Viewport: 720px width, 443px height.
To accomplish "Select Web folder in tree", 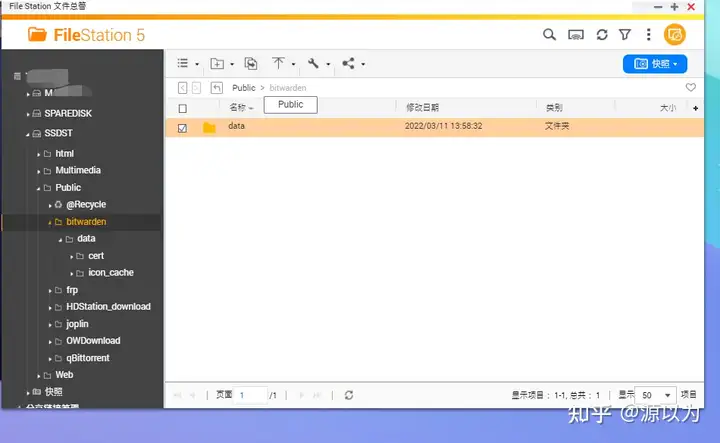I will (x=64, y=375).
